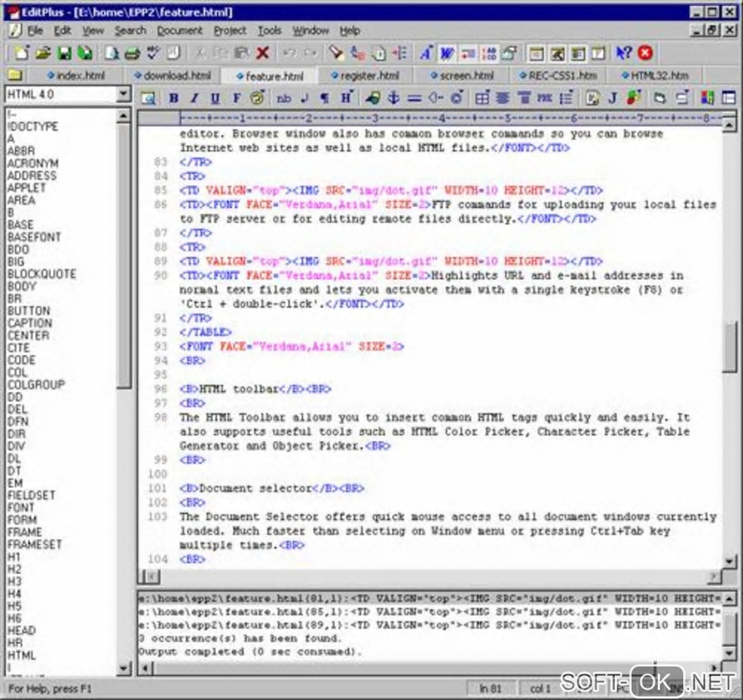
Task: Open context help with the arrow-question icon
Action: coord(624,53)
